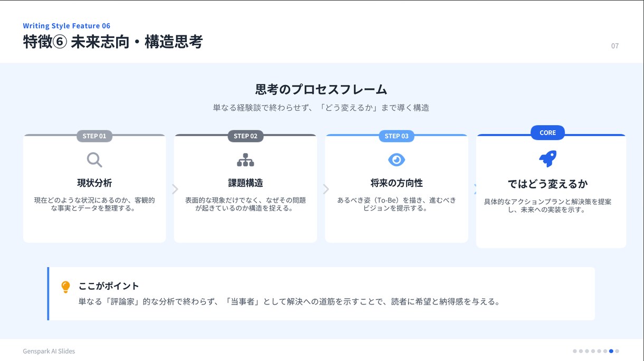Image resolution: width=644 pixels, height=361 pixels.
Task: Click the sentence starting 単なる「評論家」的な分析
Action: click(289, 302)
